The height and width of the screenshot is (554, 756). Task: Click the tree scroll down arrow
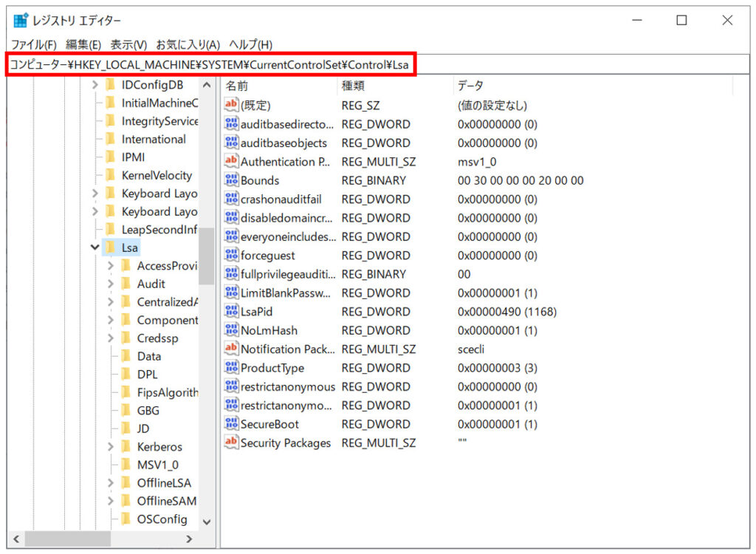click(207, 522)
